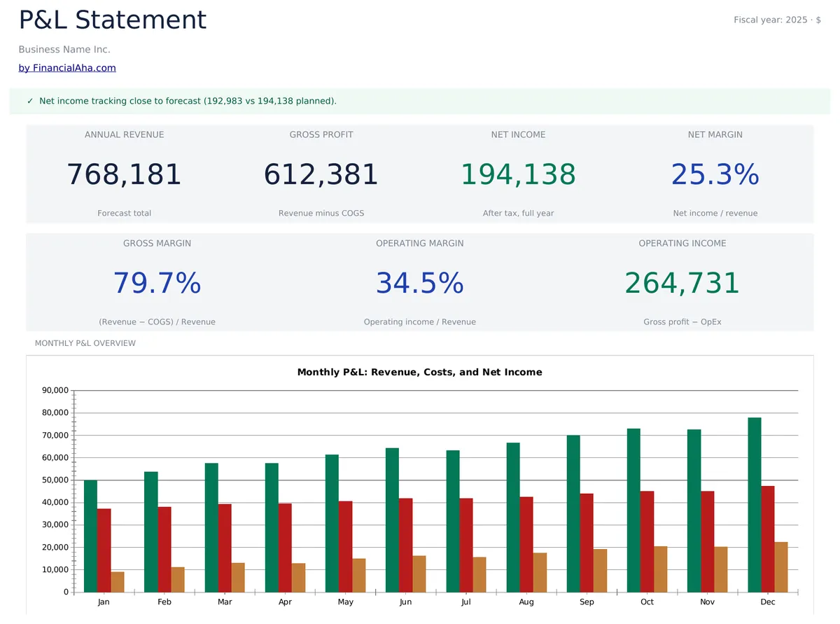The height and width of the screenshot is (624, 840).
Task: Select the Gross Profit KPI card
Action: coord(321,173)
